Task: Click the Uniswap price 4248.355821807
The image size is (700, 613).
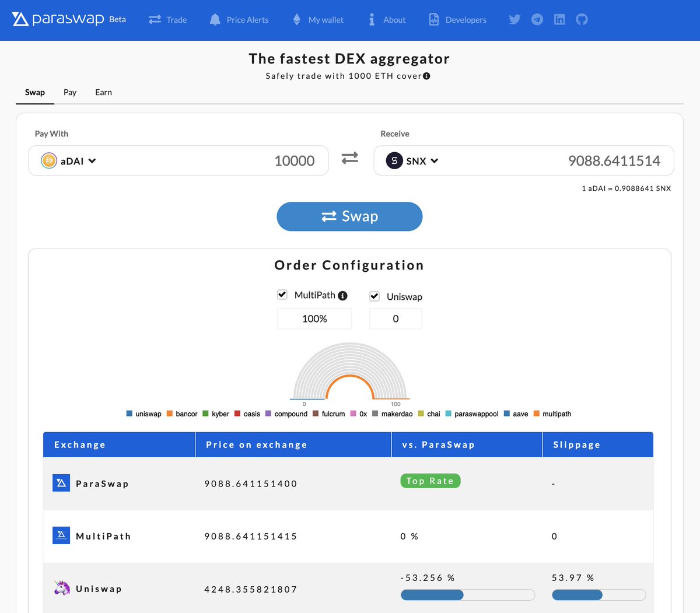Action: 251,589
